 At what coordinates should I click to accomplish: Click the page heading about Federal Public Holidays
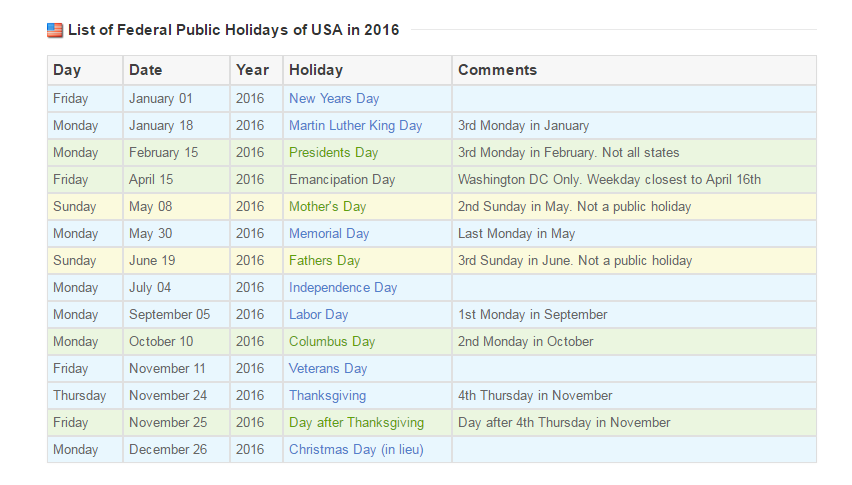(233, 30)
